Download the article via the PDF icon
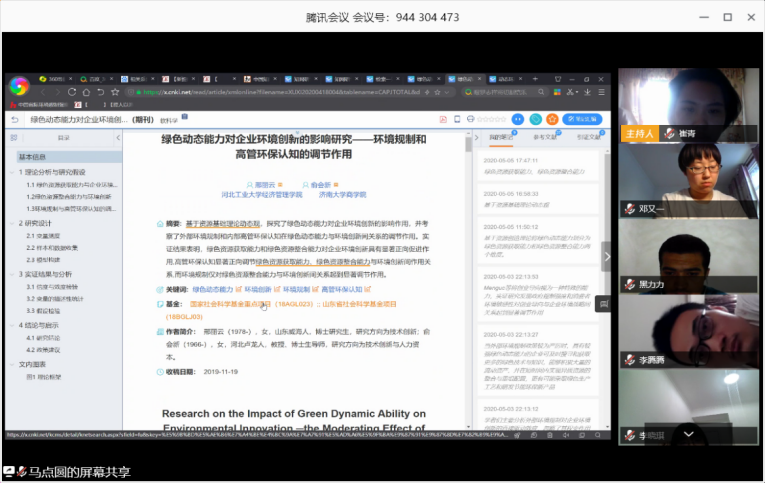 (443, 119)
